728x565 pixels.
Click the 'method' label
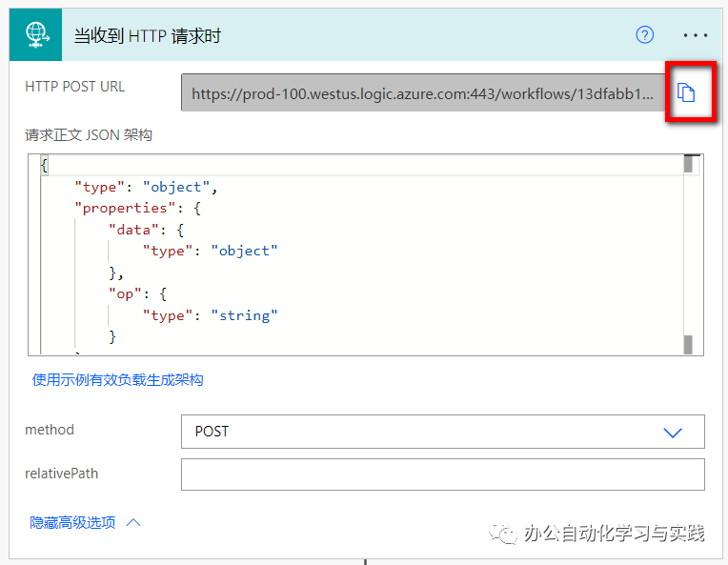[x=50, y=430]
